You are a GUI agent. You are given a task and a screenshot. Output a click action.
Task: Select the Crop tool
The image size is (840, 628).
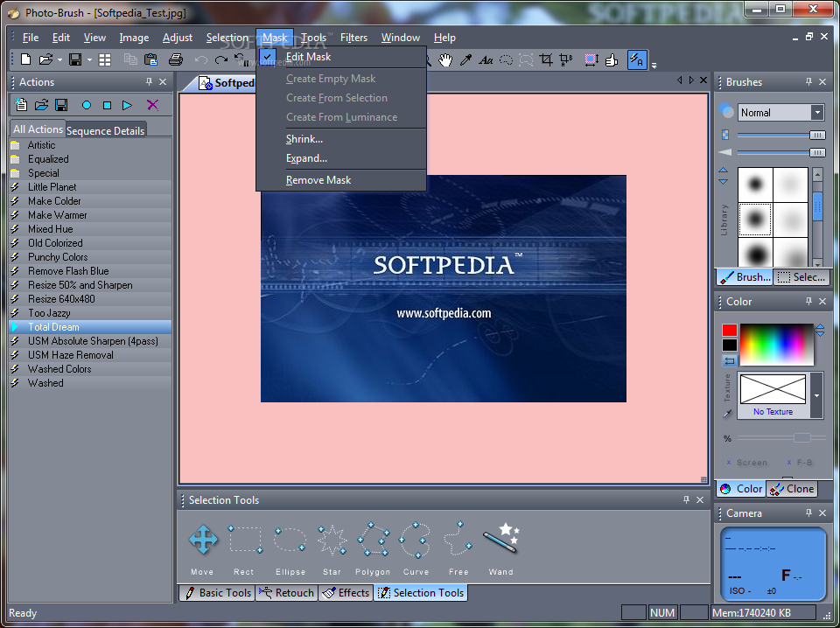click(x=546, y=59)
